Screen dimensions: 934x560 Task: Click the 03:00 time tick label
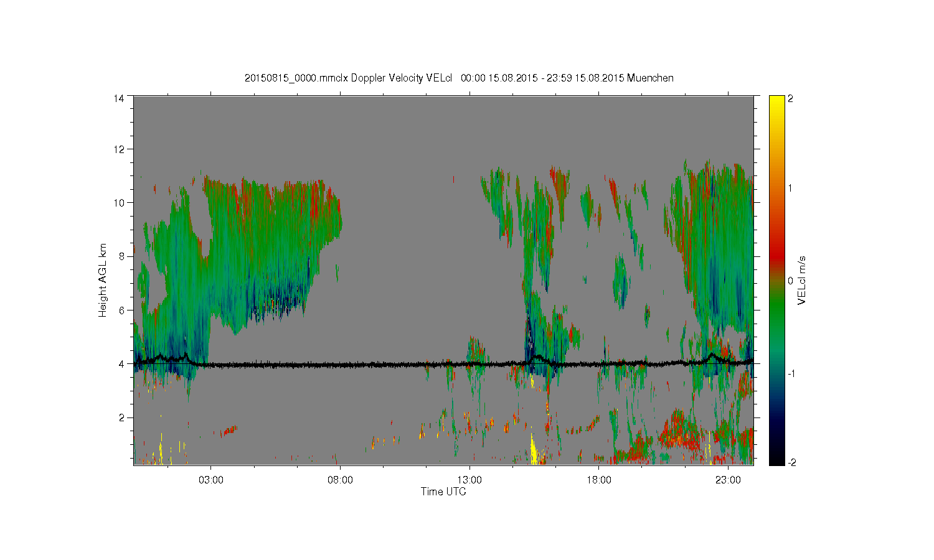point(210,480)
